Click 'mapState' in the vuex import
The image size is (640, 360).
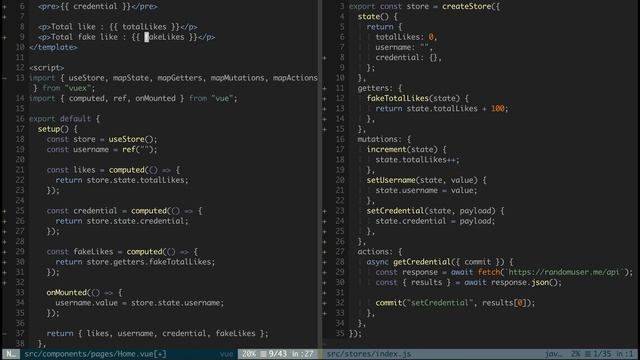[x=131, y=78]
